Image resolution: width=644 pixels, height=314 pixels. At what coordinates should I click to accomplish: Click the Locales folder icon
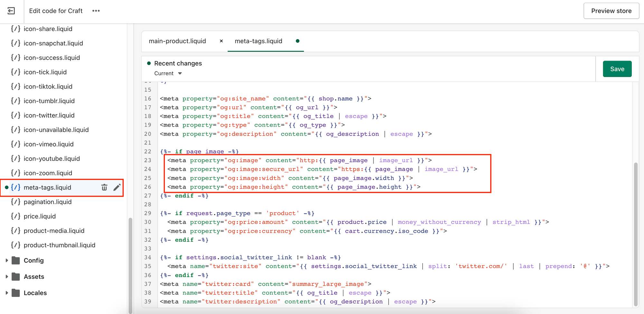pos(15,293)
